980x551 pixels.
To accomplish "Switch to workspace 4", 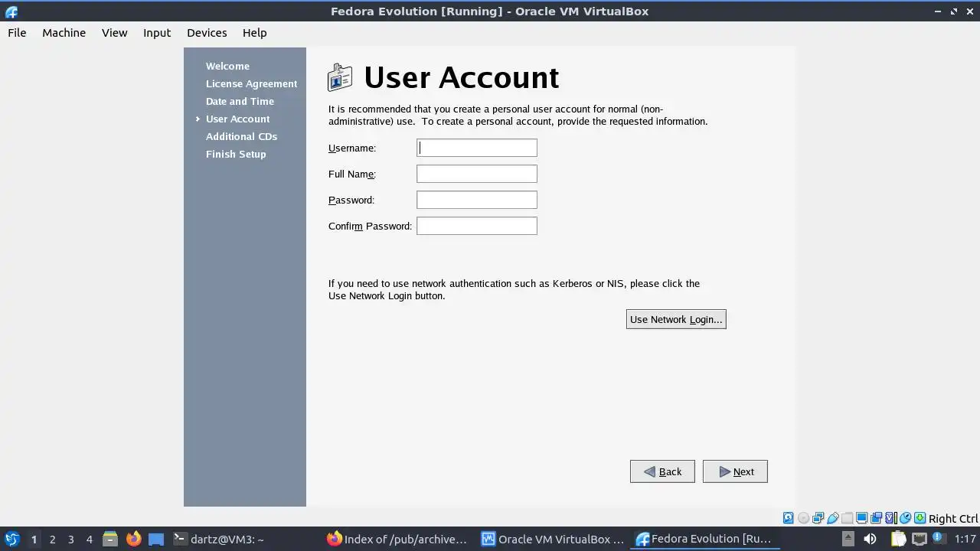I will 89,539.
